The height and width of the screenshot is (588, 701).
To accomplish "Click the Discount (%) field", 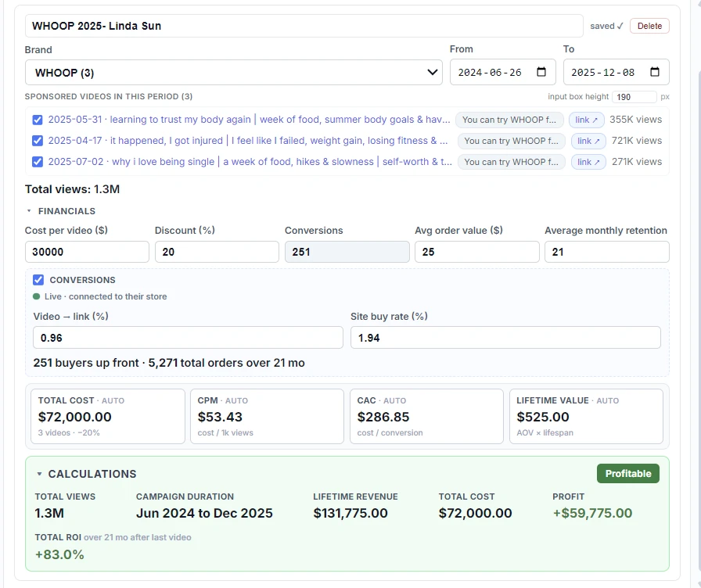I will point(217,252).
